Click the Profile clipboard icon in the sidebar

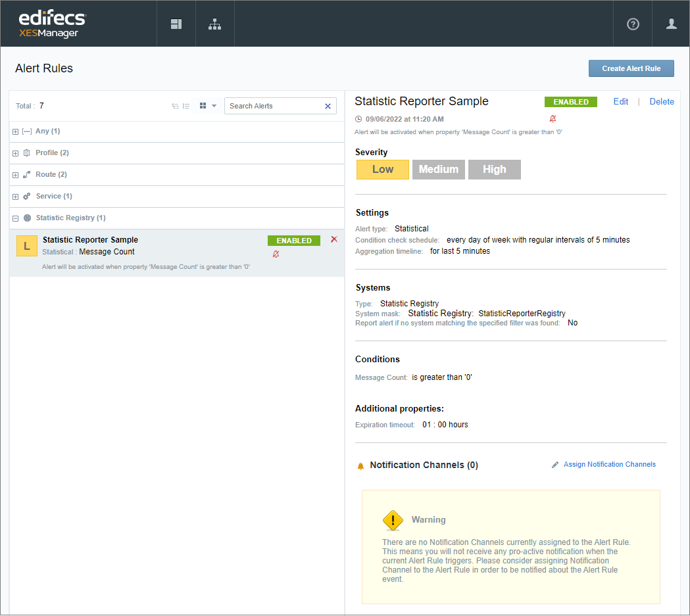26,153
